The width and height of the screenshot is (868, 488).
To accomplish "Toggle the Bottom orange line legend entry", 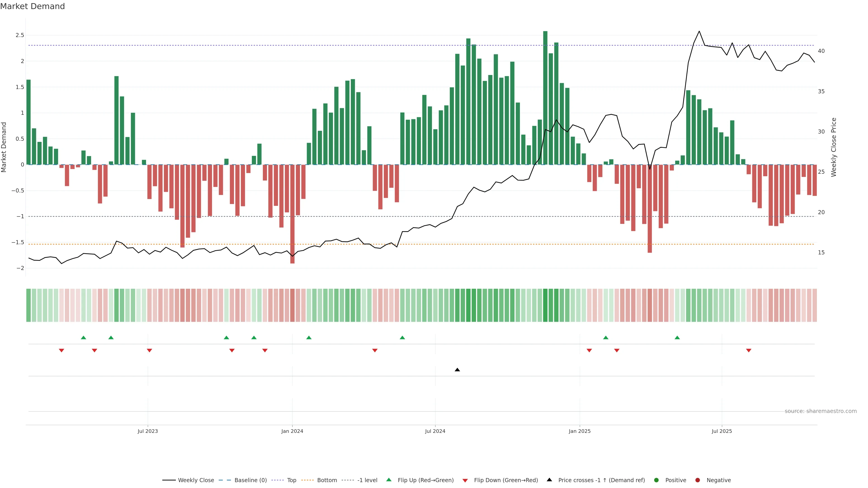I will (x=327, y=480).
